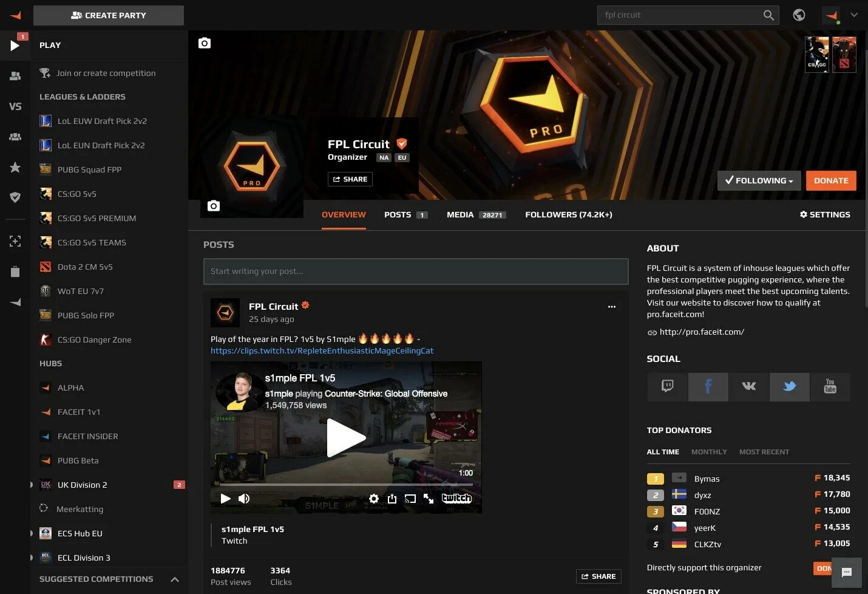Click top donator Bymas

707,479
